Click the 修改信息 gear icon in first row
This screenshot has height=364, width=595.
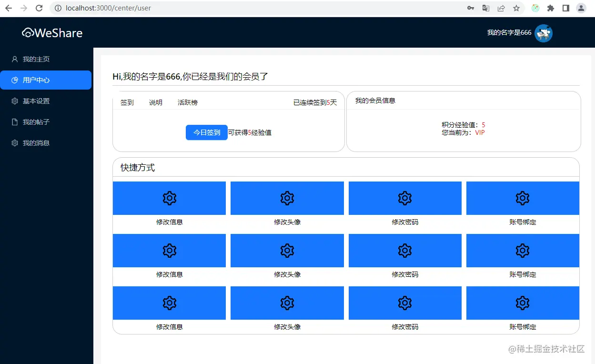pos(169,198)
